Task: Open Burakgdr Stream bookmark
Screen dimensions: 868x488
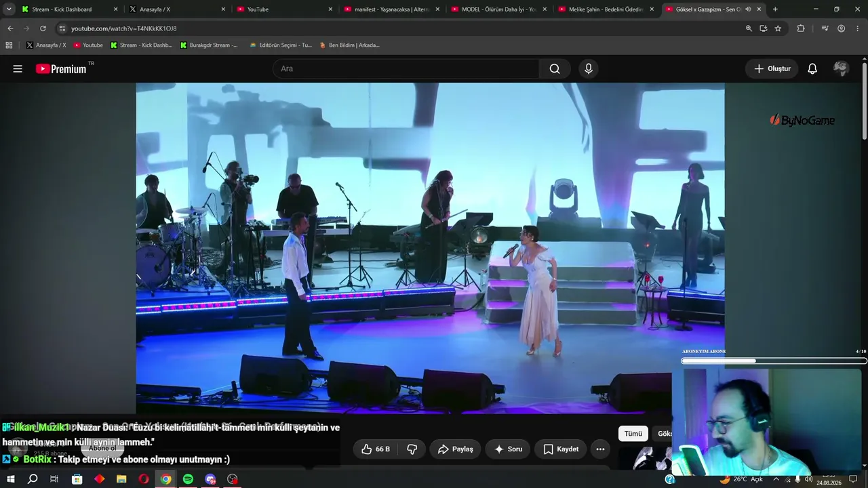Action: (x=209, y=45)
